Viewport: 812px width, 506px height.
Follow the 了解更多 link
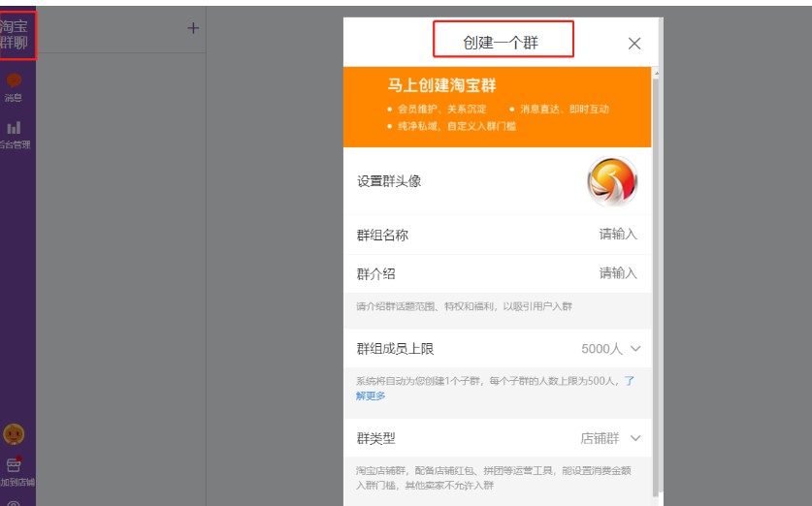371,395
